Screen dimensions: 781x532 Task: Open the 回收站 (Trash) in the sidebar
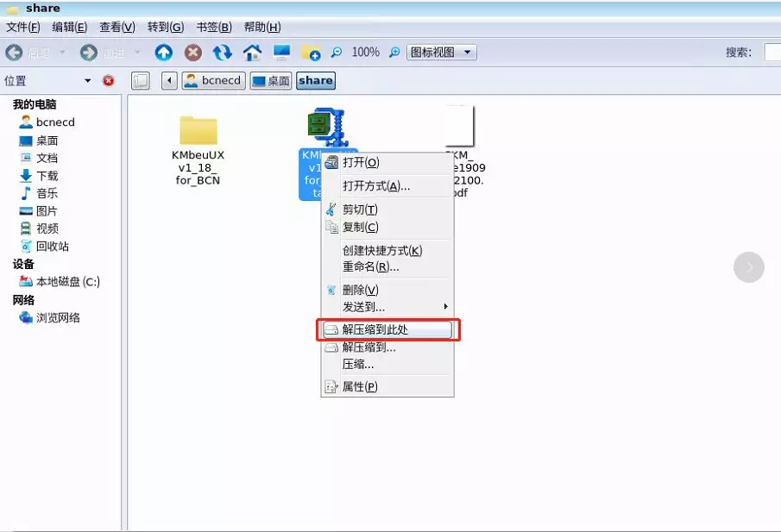52,247
